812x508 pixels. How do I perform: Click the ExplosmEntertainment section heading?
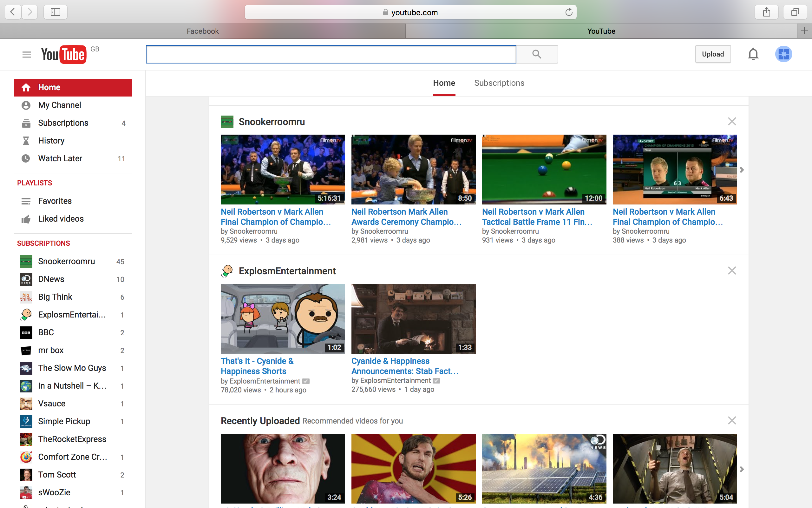tap(287, 271)
